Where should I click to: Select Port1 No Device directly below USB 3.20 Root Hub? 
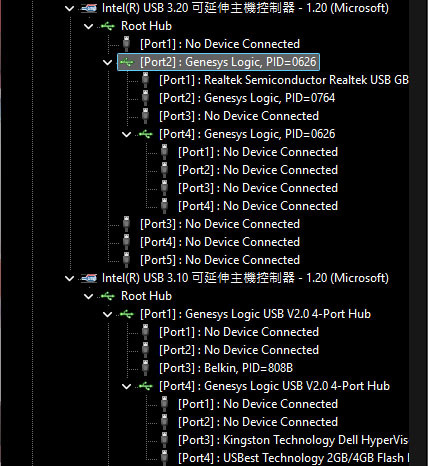pos(220,44)
